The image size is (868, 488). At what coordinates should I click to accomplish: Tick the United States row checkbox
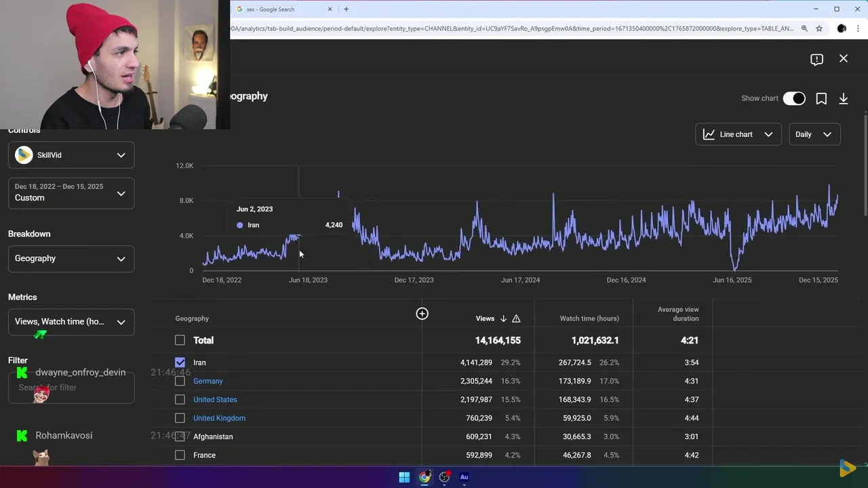pos(180,400)
